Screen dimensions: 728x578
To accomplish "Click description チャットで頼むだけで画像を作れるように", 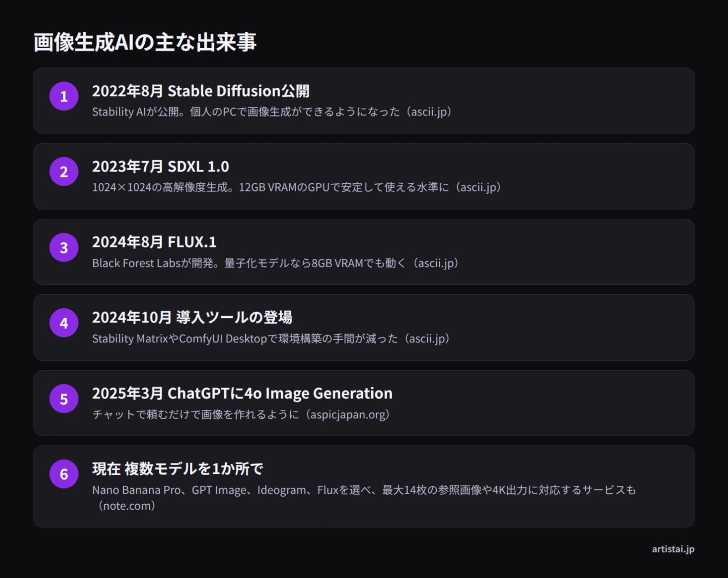I will click(241, 415).
